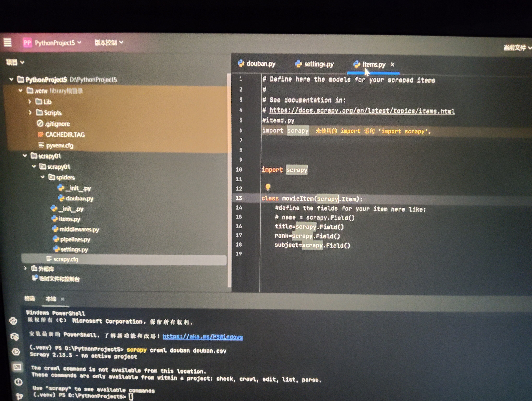Collapse the spiders folder
The width and height of the screenshot is (532, 401).
43,177
